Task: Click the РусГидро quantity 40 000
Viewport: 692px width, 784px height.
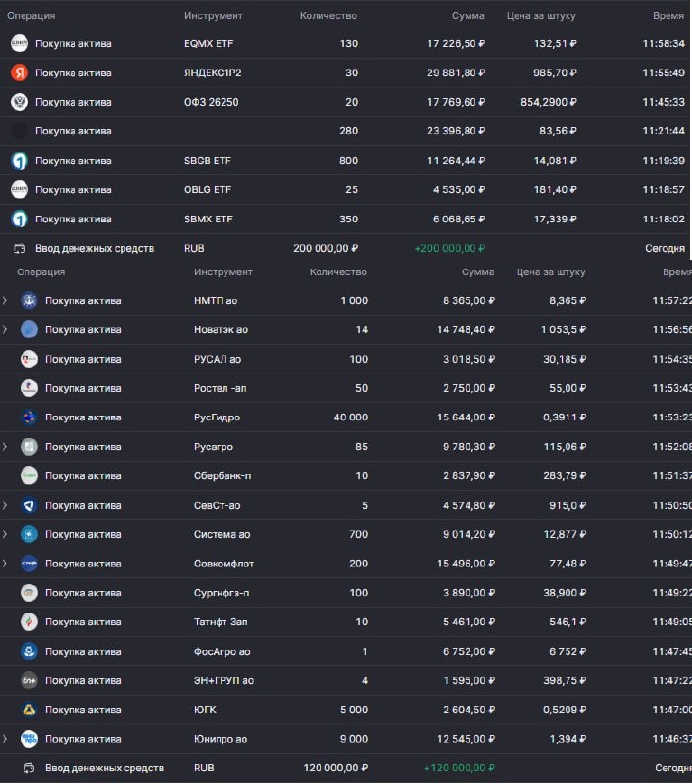Action: tap(351, 417)
